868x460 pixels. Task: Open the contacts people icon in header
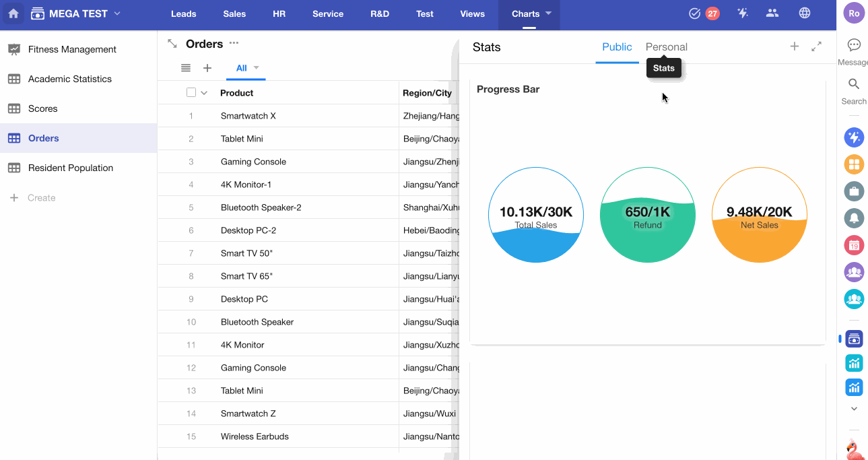pyautogui.click(x=772, y=13)
